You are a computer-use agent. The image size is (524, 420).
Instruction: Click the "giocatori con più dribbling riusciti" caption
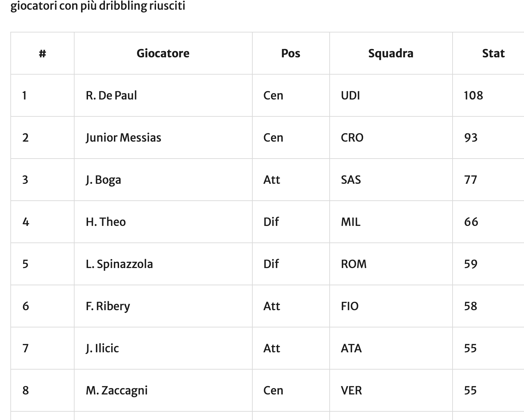pos(98,6)
